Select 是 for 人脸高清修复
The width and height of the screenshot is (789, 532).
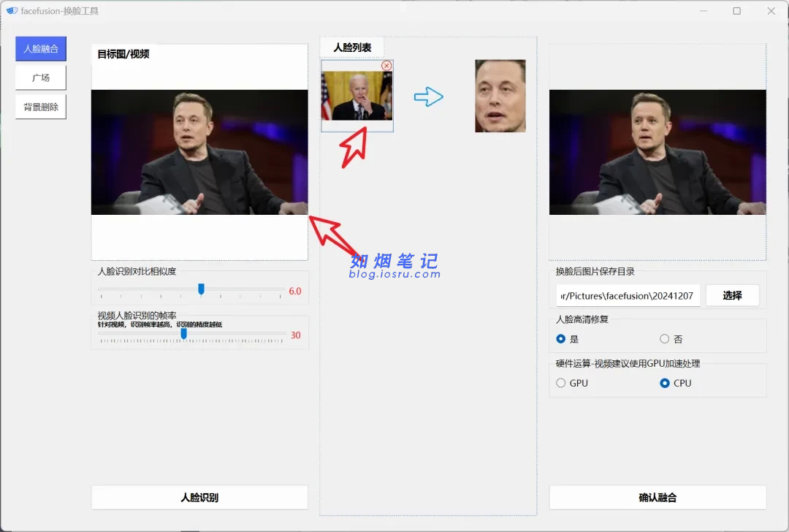[561, 339]
